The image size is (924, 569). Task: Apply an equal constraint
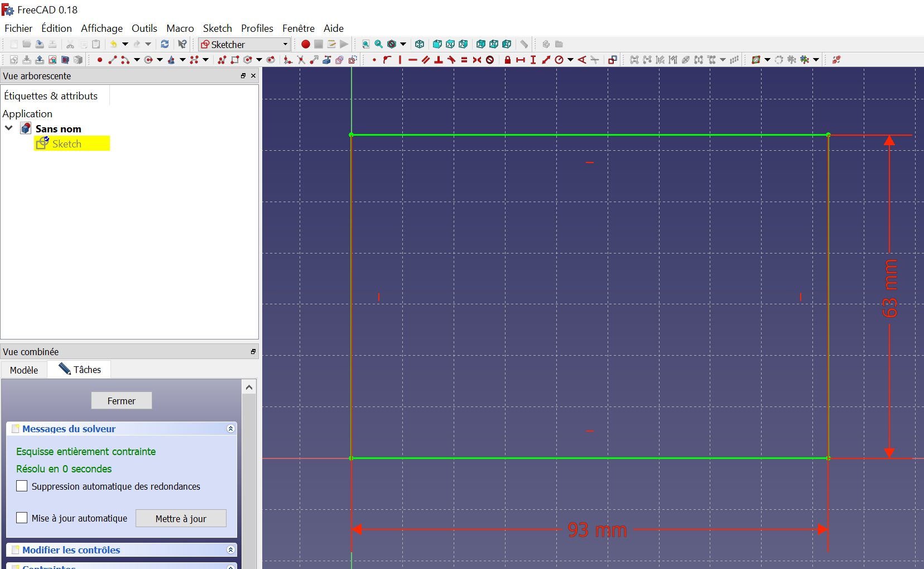464,60
